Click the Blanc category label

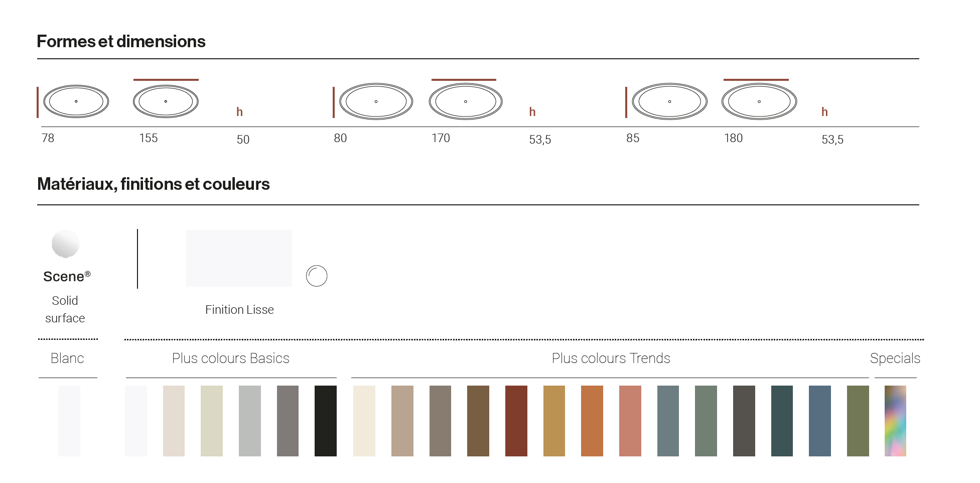click(x=67, y=358)
